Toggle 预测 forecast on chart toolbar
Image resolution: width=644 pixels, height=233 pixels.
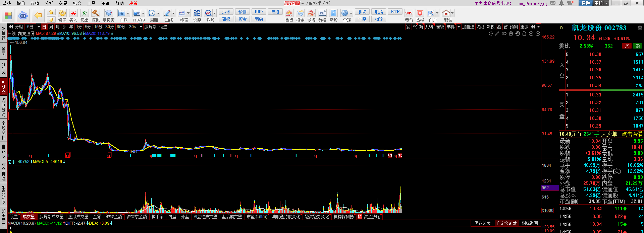coord(514,27)
